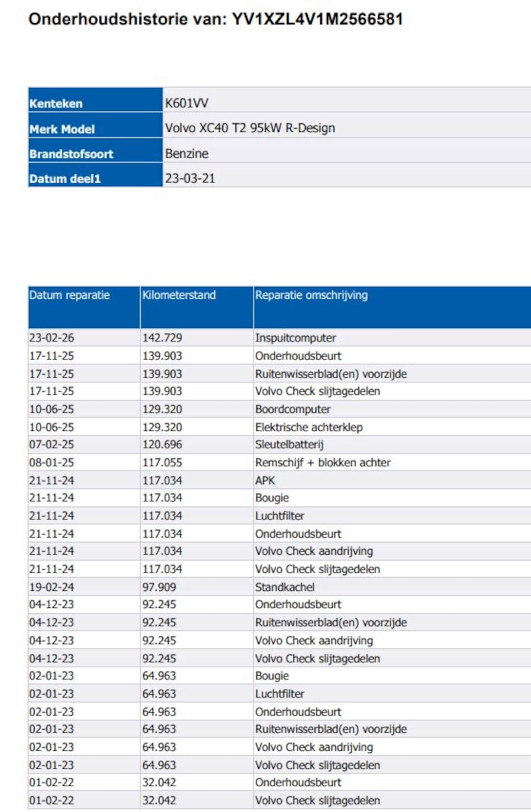Select mileage 117.055
531x812 pixels.
click(162, 462)
